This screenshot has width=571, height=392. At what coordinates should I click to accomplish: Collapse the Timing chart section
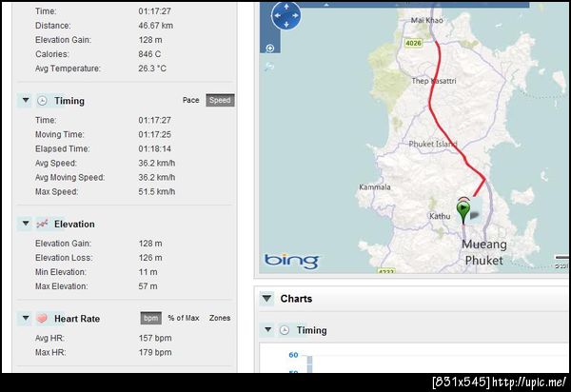[268, 329]
